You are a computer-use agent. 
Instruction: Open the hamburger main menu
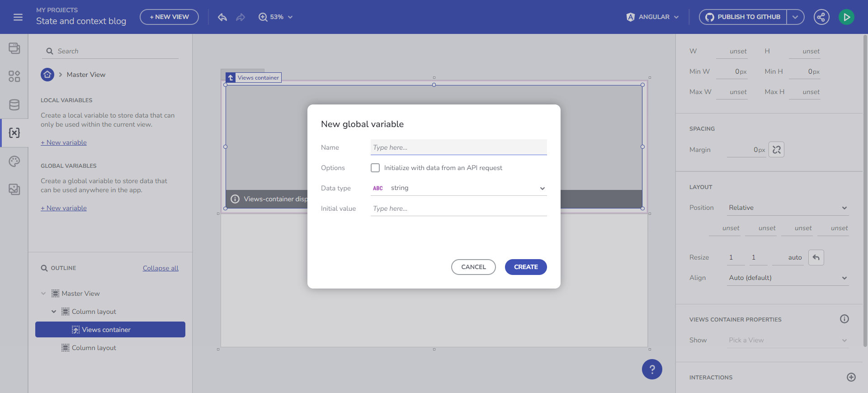pos(18,17)
